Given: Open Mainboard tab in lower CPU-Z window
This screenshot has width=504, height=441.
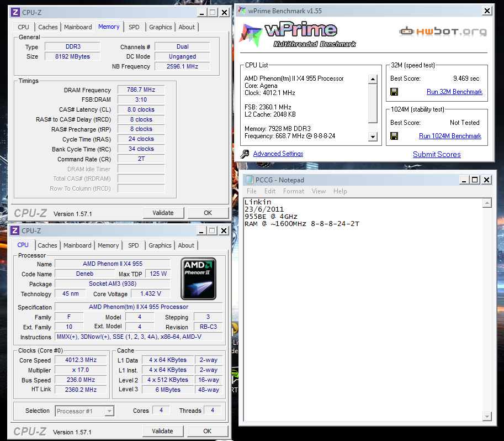Looking at the screenshot, I should tap(77, 245).
